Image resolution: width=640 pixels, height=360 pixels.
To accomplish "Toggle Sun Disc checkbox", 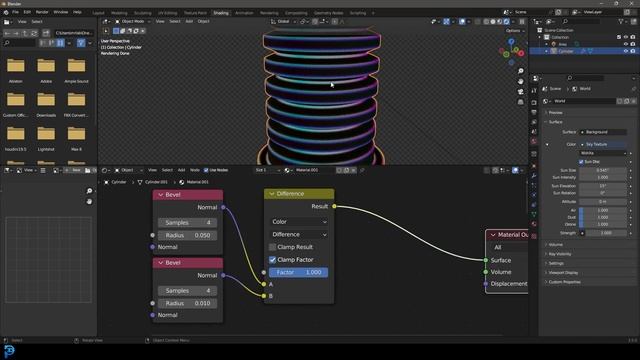I will coord(581,162).
